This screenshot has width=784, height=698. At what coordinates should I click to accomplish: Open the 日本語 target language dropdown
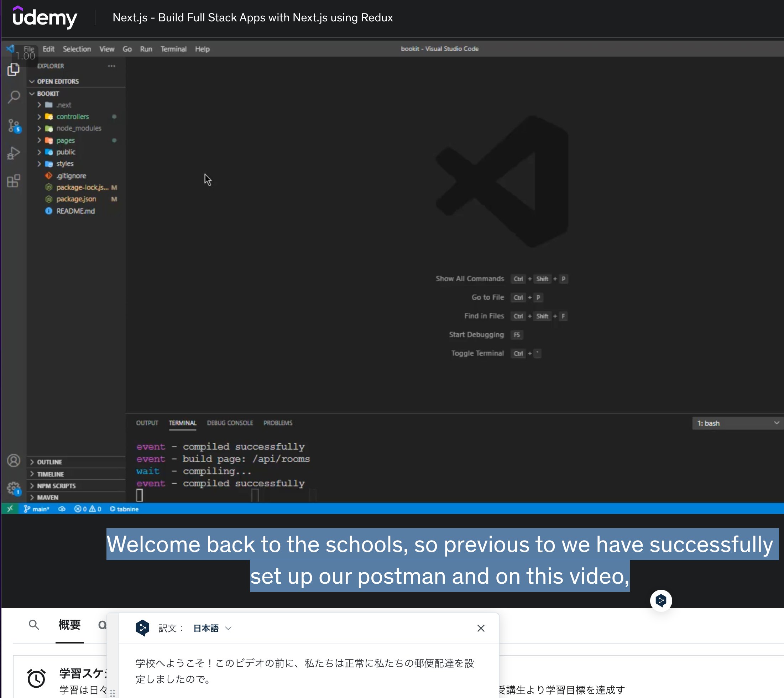212,628
